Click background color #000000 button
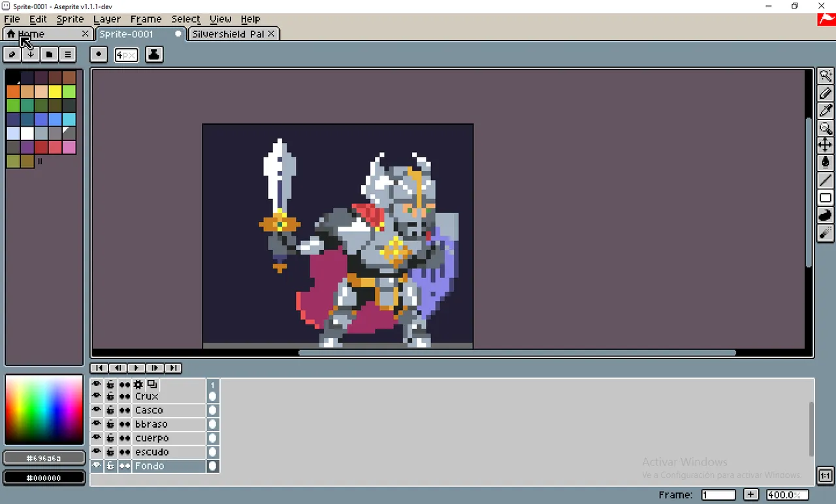The height and width of the screenshot is (504, 836). [44, 478]
